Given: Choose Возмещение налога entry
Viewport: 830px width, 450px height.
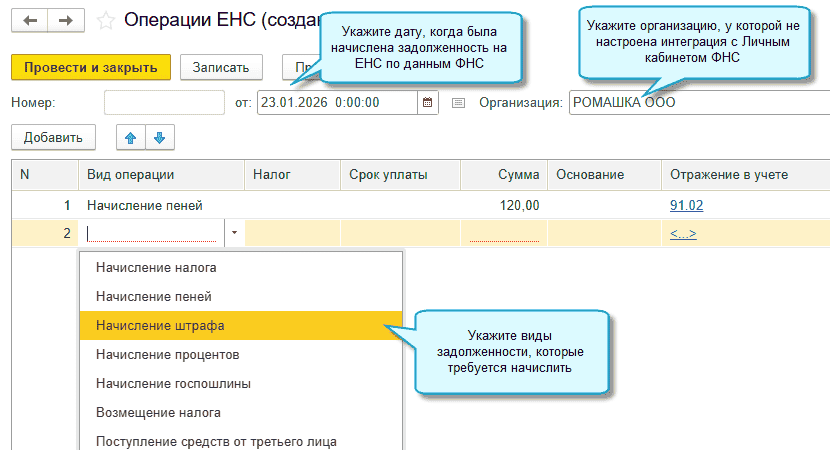Looking at the screenshot, I should click(158, 412).
